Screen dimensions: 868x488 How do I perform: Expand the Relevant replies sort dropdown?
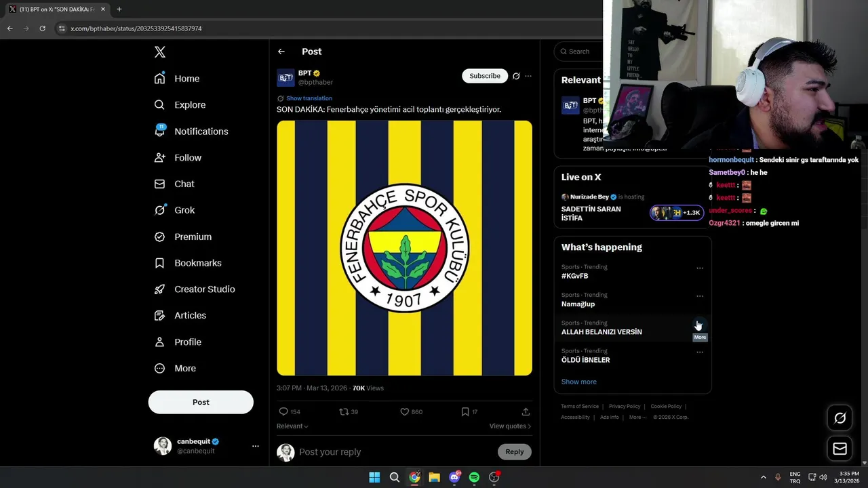pyautogui.click(x=292, y=426)
